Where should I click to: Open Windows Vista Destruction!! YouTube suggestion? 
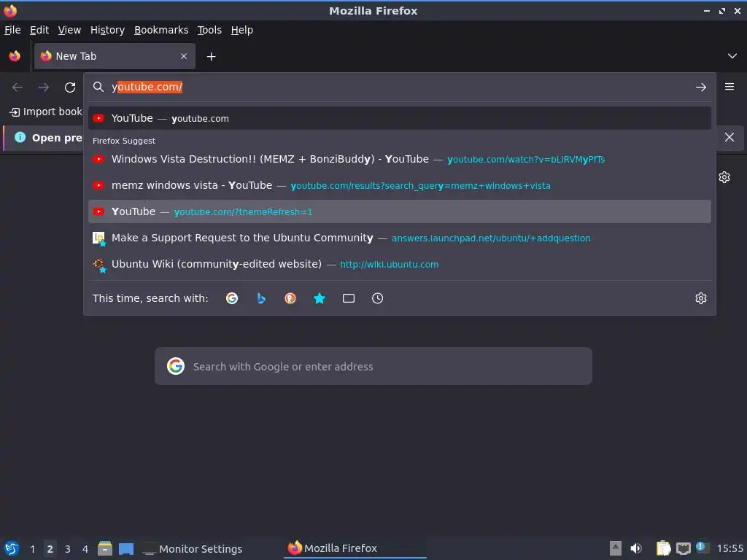point(399,159)
